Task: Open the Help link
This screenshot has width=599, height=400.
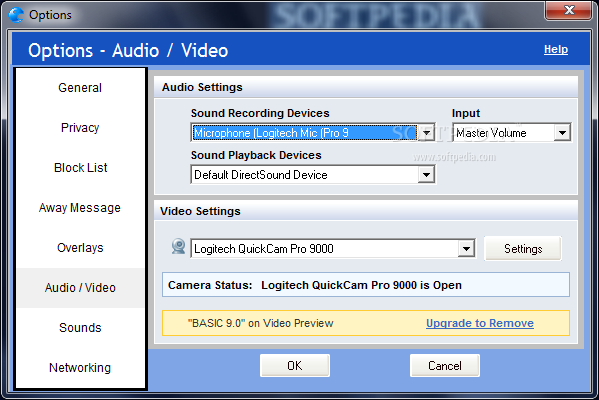Action: [x=556, y=49]
